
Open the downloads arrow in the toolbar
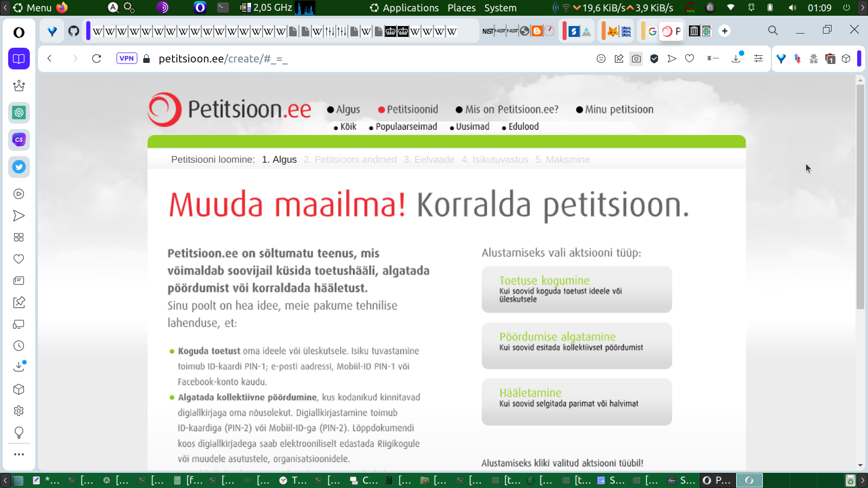(736, 58)
